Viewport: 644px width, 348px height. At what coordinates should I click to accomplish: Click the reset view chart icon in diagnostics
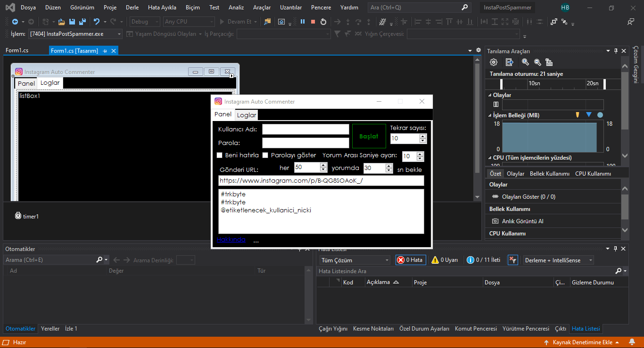[549, 62]
